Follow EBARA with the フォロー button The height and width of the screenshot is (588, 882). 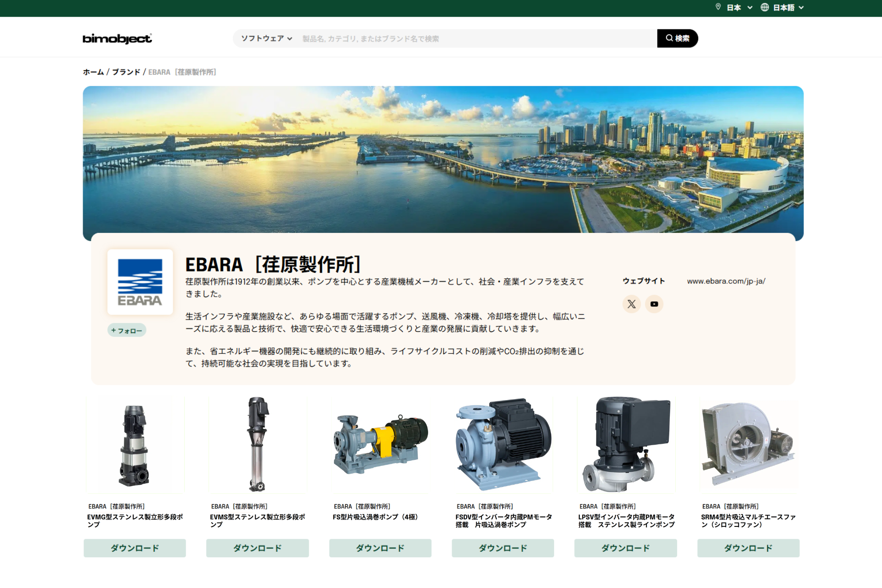(x=127, y=330)
